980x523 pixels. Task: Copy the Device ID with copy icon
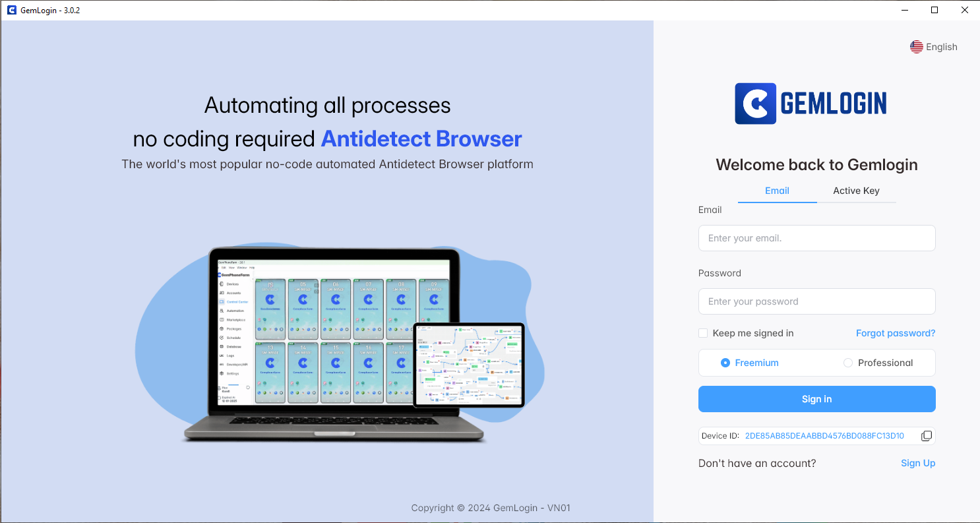point(926,436)
